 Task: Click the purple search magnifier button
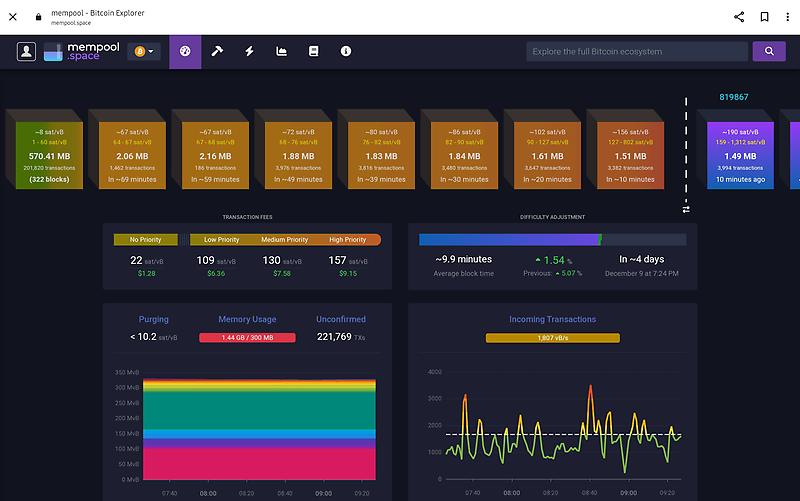pyautogui.click(x=768, y=51)
